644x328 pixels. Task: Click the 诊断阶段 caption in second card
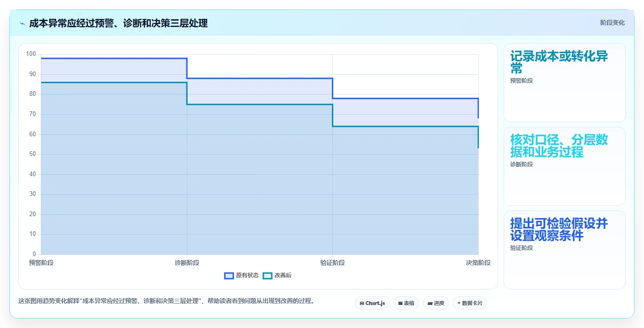coord(521,164)
